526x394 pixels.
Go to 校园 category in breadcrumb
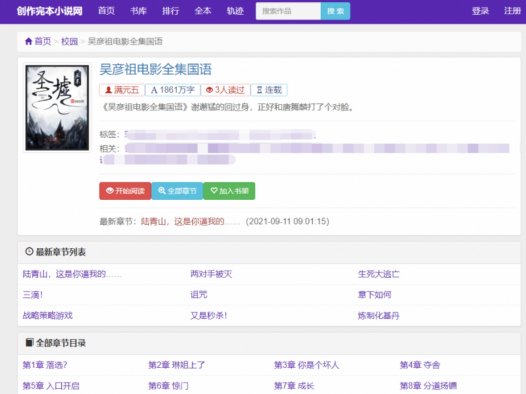[69, 41]
